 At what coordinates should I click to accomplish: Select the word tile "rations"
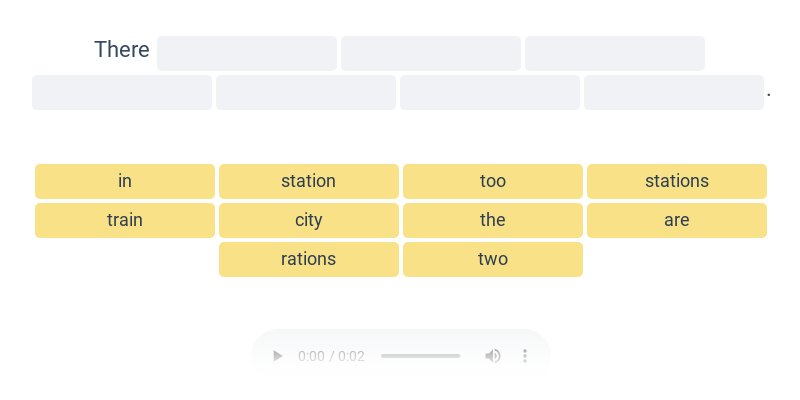[309, 259]
